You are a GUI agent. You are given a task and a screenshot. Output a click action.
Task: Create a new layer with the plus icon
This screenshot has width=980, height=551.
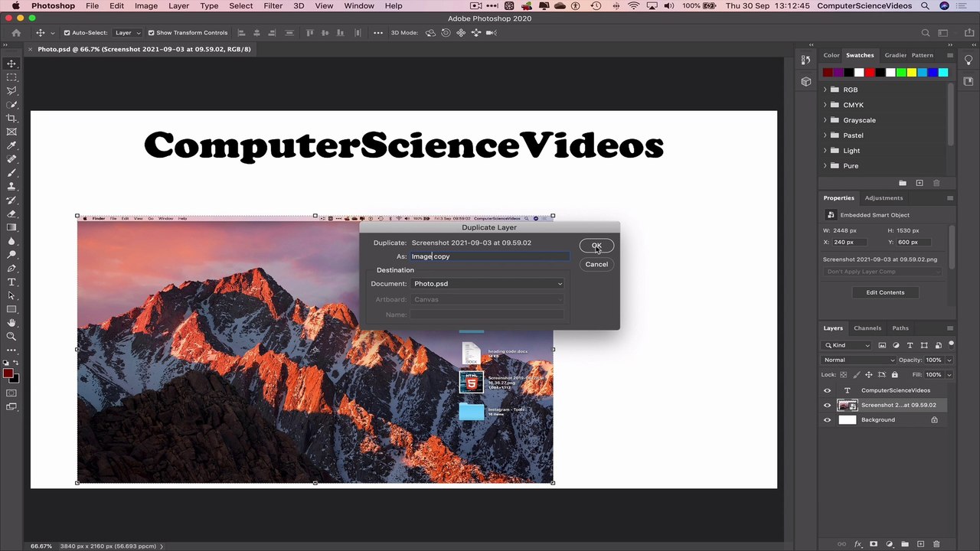pos(920,544)
